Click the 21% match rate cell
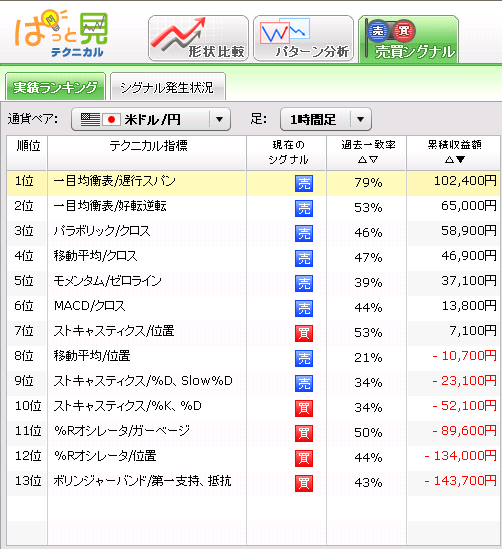 [x=368, y=357]
